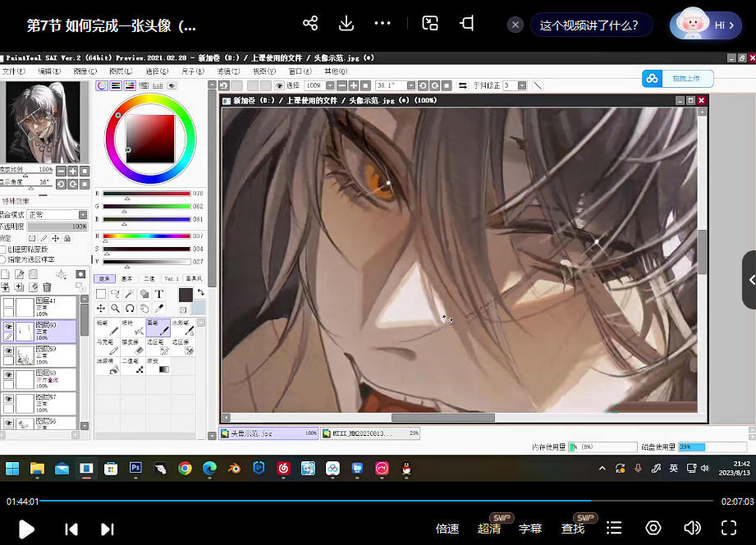Screen dimensions: 756x545
Task: Click the foreground color swatch
Action: pos(185,294)
